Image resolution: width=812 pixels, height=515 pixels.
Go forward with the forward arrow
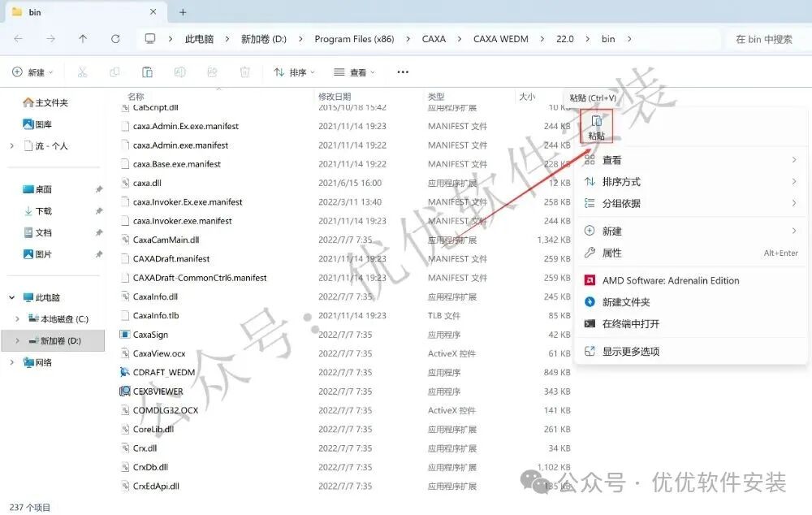(x=50, y=39)
